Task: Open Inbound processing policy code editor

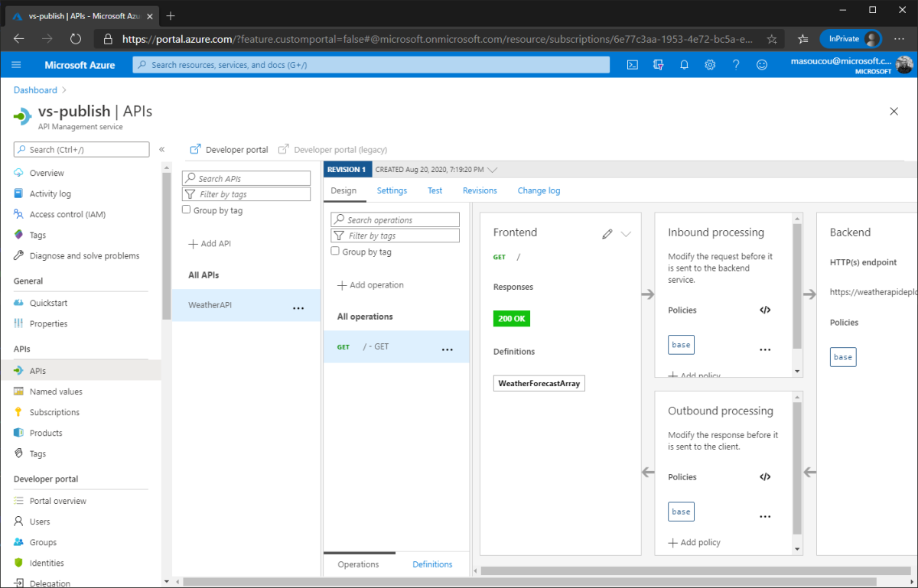Action: pos(765,310)
